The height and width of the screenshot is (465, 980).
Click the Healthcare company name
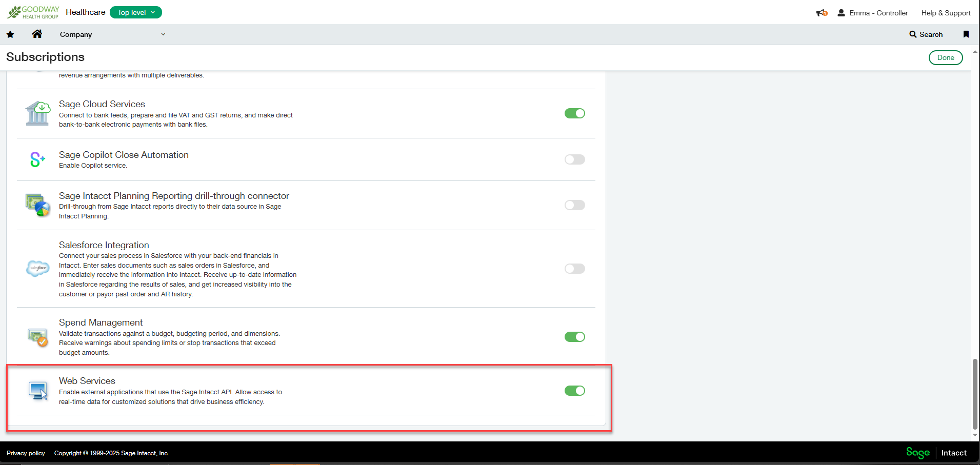tap(86, 12)
